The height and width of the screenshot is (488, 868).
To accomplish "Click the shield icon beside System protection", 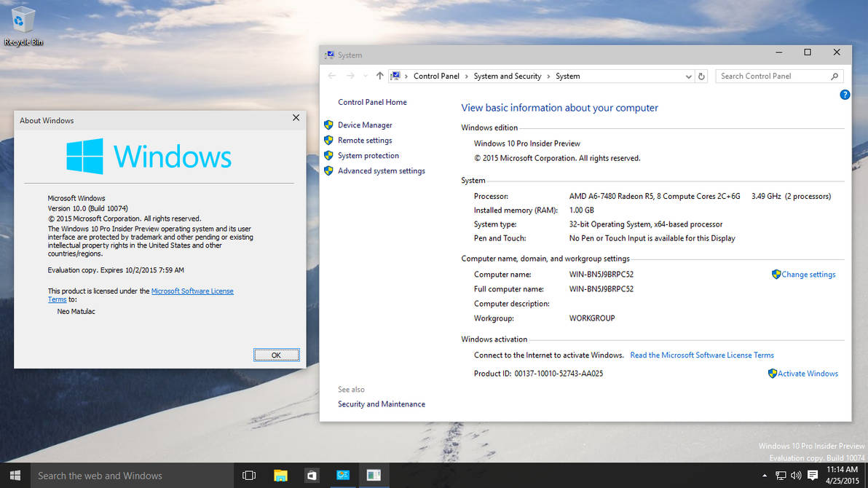I will pos(329,156).
